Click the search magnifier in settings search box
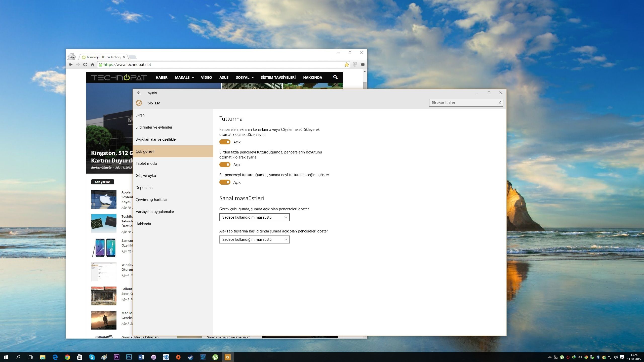Image resolution: width=644 pixels, height=362 pixels. 500,103
